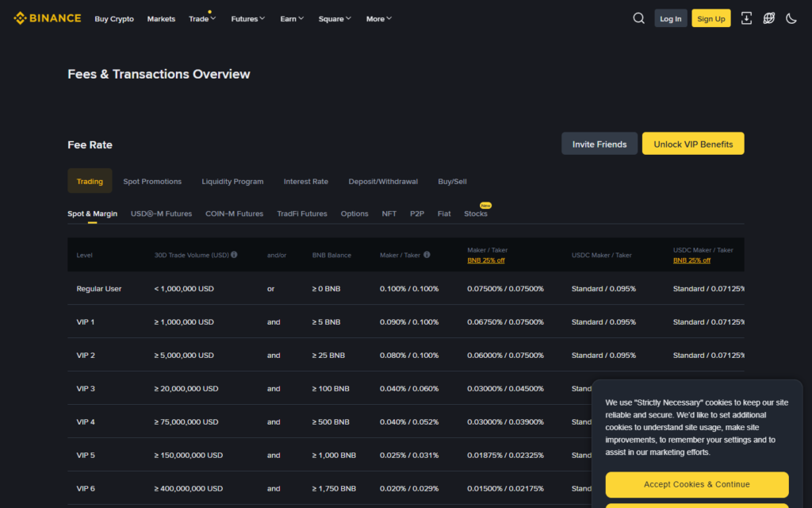Select P2P sub-tab

tap(417, 214)
